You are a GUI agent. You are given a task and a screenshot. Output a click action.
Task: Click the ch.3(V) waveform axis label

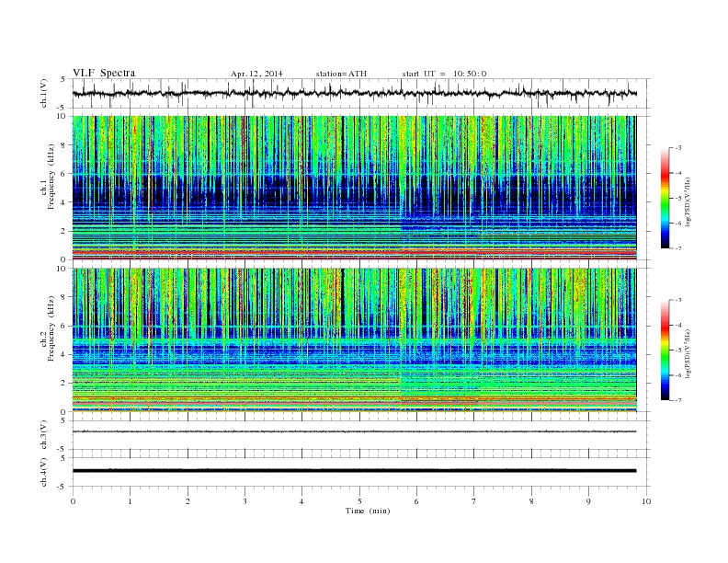tap(44, 436)
